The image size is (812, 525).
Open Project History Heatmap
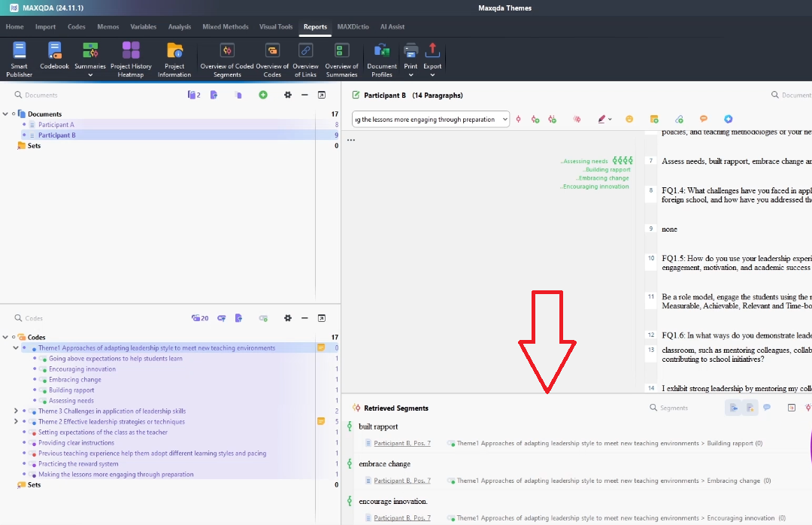click(x=131, y=59)
